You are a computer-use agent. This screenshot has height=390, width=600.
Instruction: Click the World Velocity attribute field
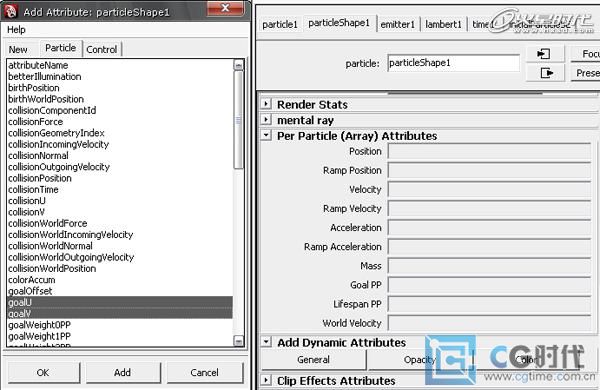tap(489, 323)
